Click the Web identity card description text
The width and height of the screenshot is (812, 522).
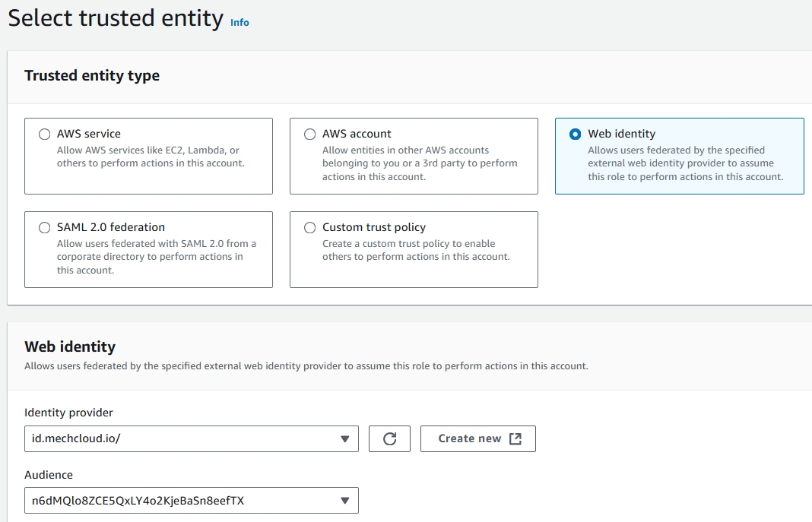tap(684, 163)
